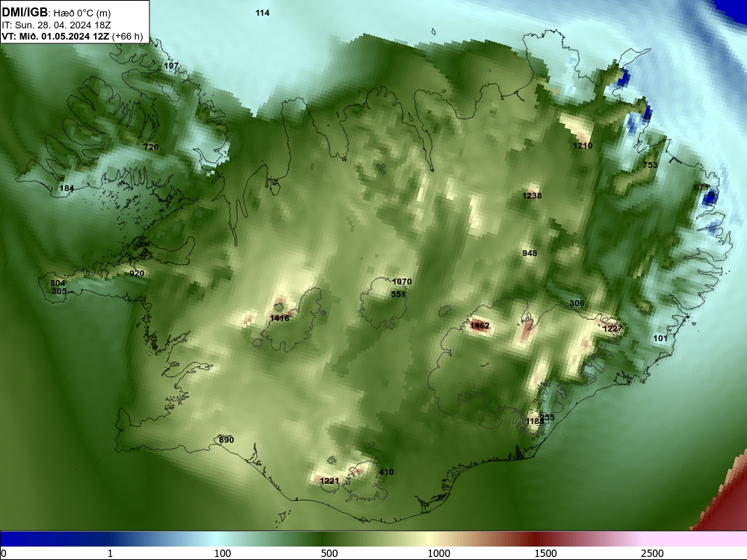The height and width of the screenshot is (560, 747).
Task: Click the 107 label in the northwest
Action: tap(171, 66)
